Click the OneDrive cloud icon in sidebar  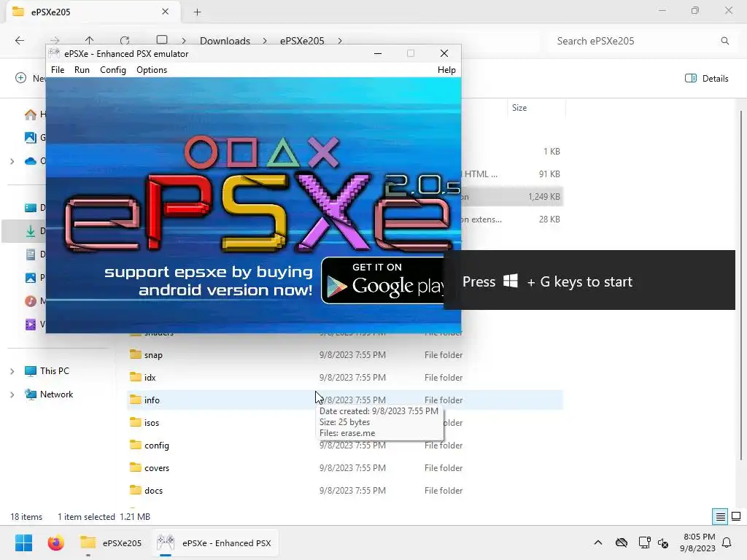click(x=31, y=161)
